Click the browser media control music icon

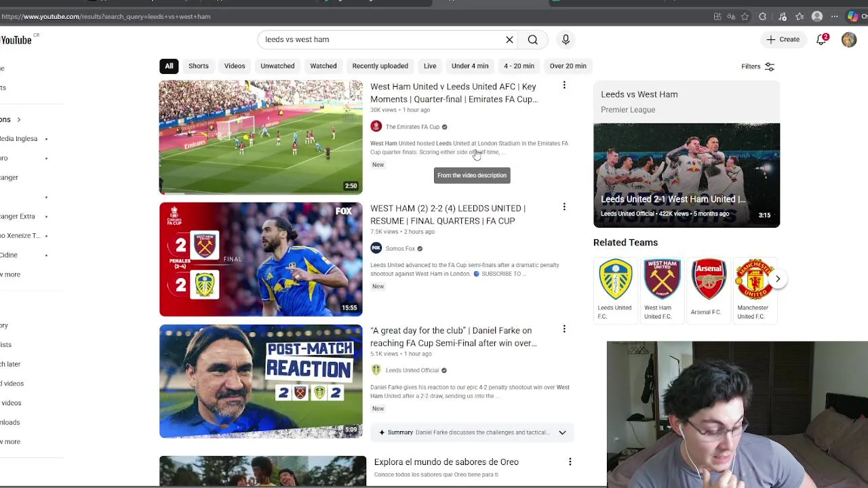coord(783,16)
